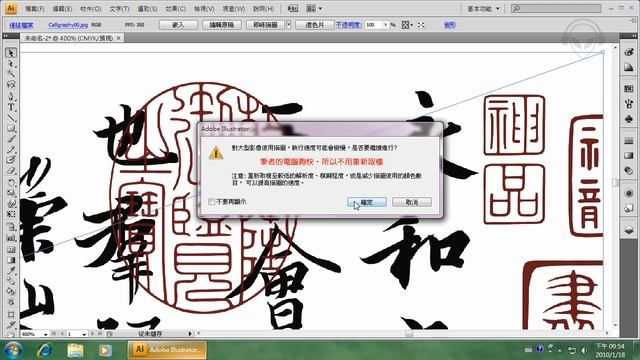Open the 文字(T) menu
Image resolution: width=640 pixels, height=360 pixels.
[x=119, y=9]
